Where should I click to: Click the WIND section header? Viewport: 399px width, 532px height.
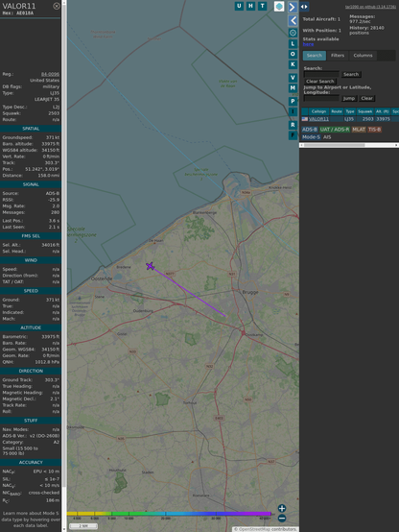(31, 260)
